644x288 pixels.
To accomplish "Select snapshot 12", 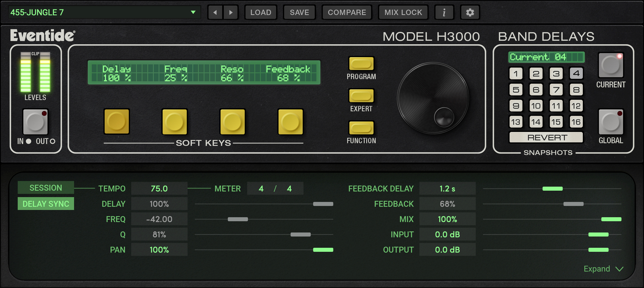I will pos(576,106).
